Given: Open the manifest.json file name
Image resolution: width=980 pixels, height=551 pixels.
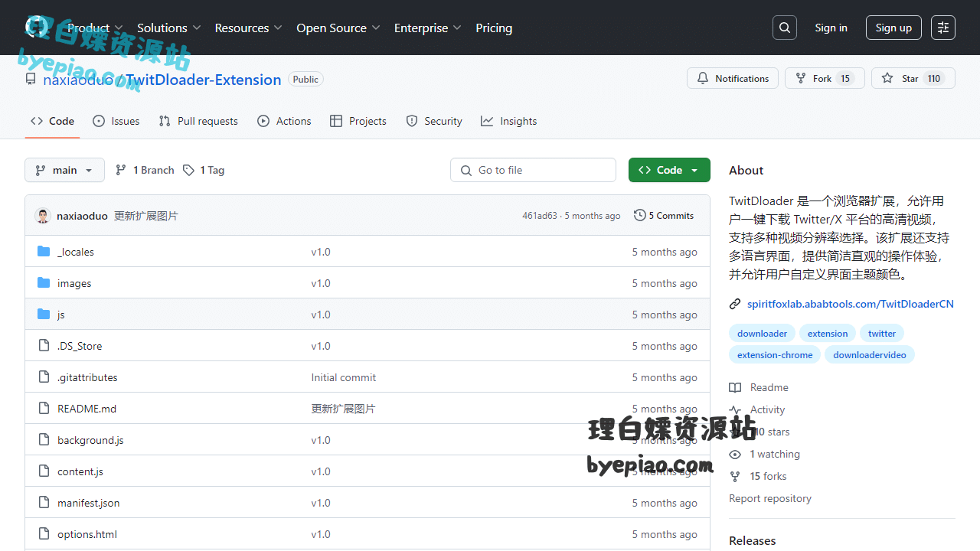Looking at the screenshot, I should (89, 503).
